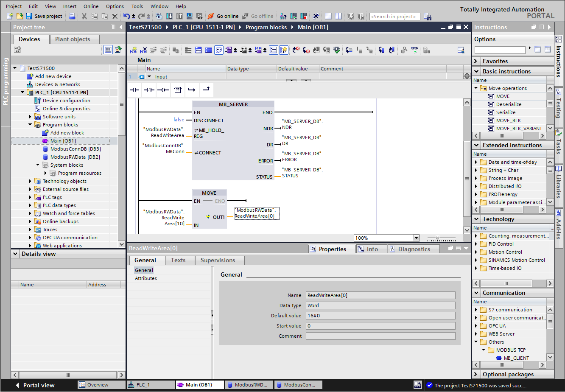Click the Accessible devices icon
Screen dimensions: 565x392
click(283, 16)
